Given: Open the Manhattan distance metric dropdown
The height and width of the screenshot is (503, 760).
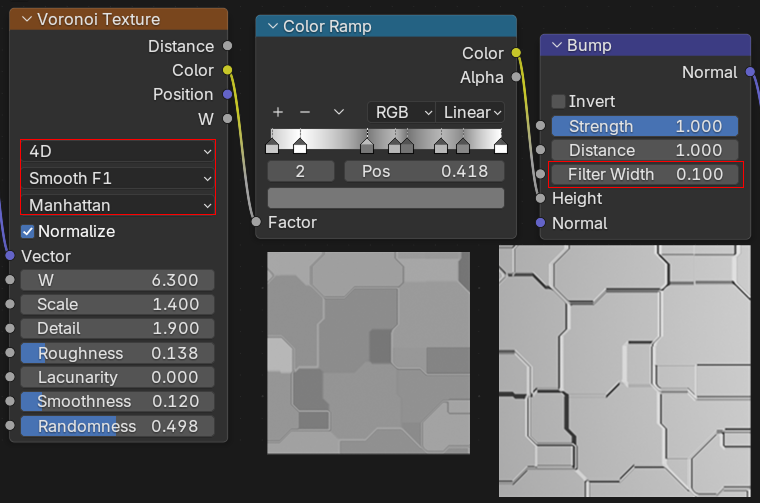Looking at the screenshot, I should [x=119, y=204].
